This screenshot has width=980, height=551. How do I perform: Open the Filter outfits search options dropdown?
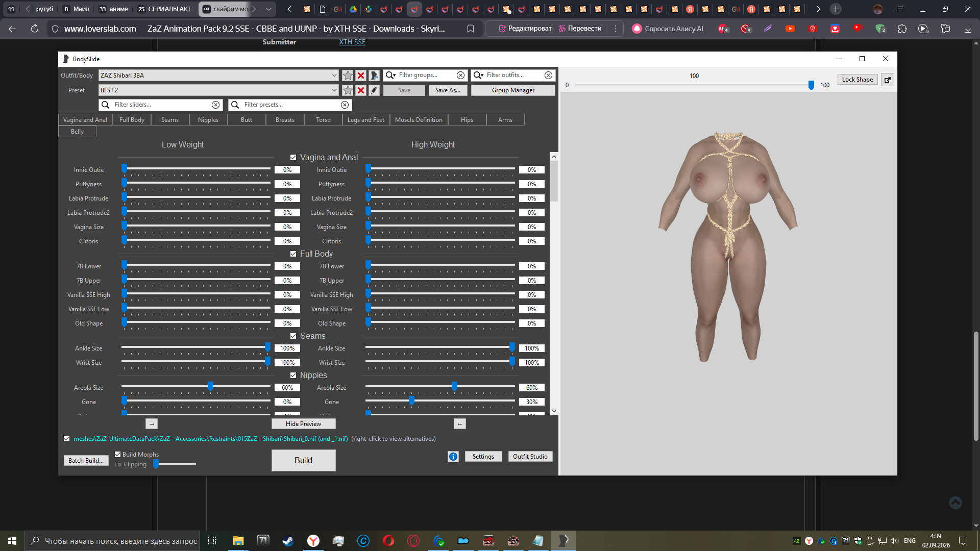point(478,76)
